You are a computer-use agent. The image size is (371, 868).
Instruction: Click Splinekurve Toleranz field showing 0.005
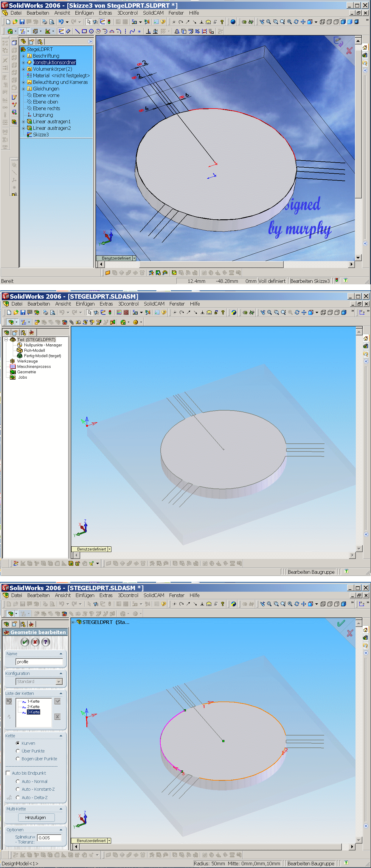(x=49, y=838)
